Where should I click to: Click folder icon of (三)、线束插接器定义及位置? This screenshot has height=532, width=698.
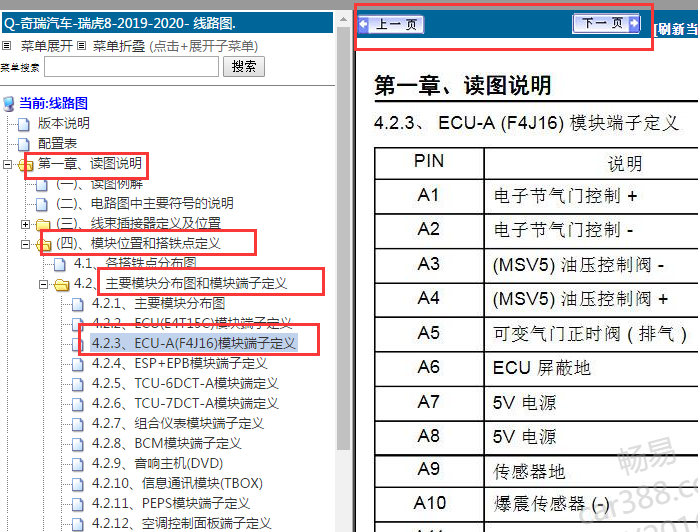tap(43, 224)
